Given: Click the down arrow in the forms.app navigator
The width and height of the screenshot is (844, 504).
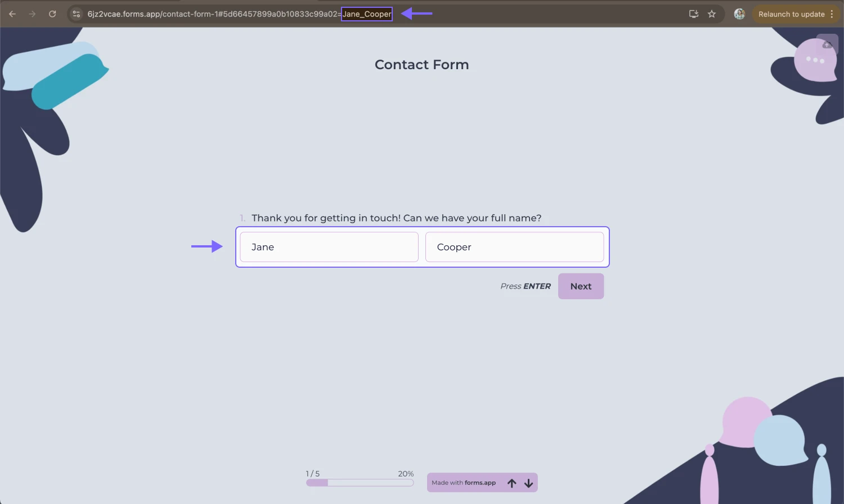Looking at the screenshot, I should [x=528, y=483].
